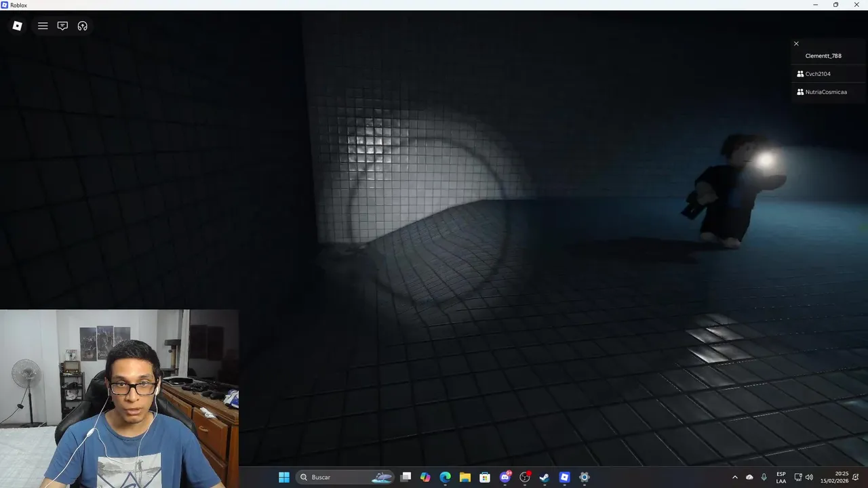
Task: Close the player list panel
Action: pyautogui.click(x=796, y=43)
